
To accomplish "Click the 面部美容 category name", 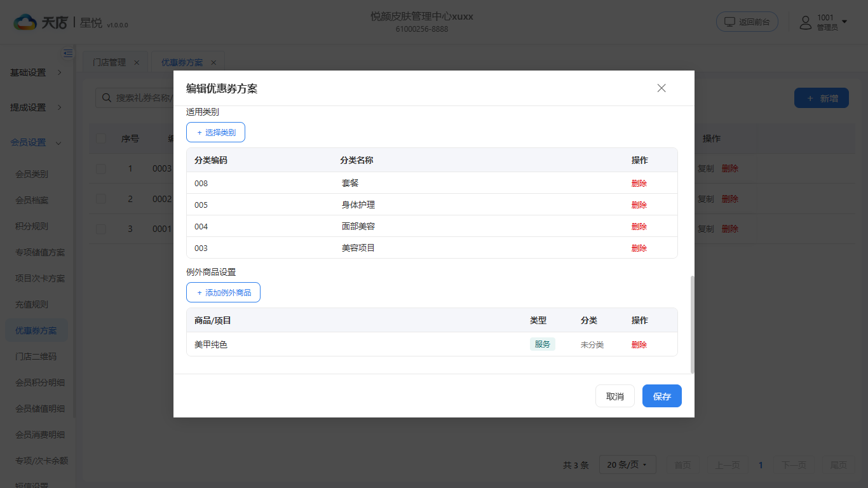I will point(358,226).
